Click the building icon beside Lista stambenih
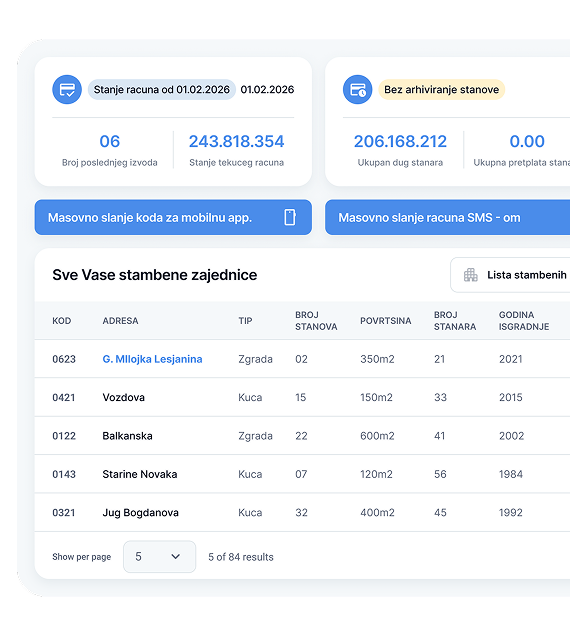 [x=471, y=275]
